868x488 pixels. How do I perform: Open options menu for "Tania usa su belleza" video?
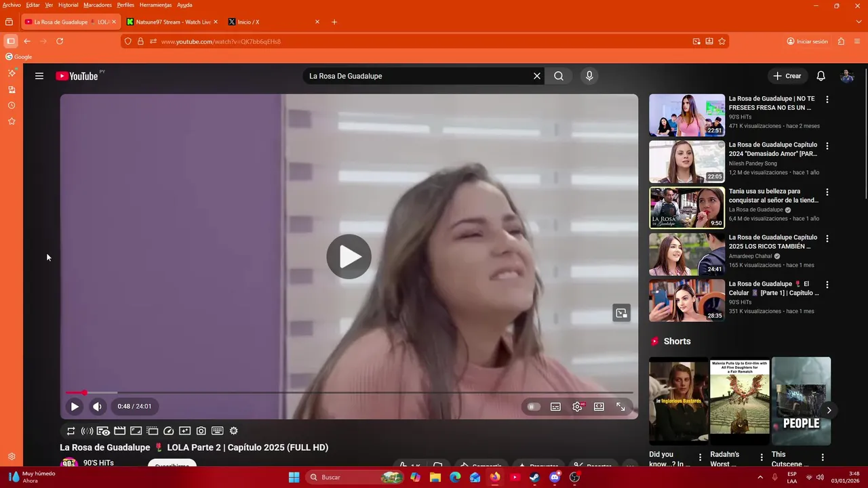[827, 192]
